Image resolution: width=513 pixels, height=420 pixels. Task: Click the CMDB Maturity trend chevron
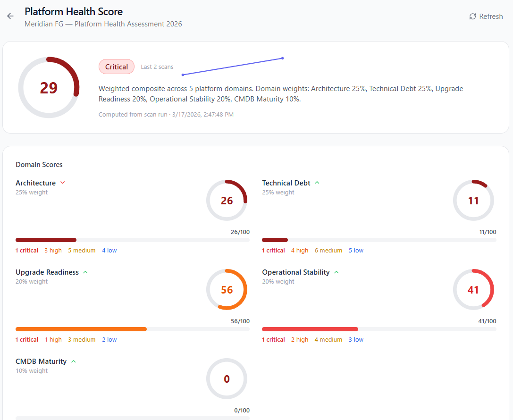[x=73, y=361]
